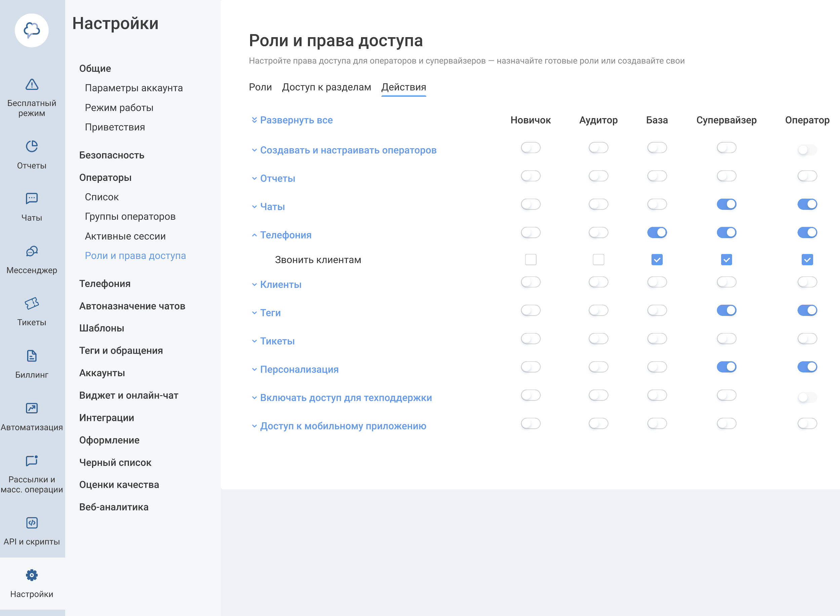Viewport: 840px width, 616px height.
Task: Collapse the Телефония section
Action: click(285, 235)
